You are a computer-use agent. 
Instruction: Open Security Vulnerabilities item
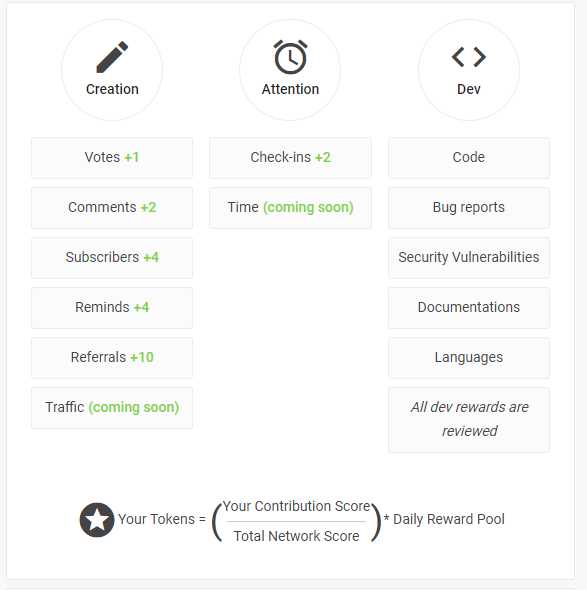tap(469, 258)
